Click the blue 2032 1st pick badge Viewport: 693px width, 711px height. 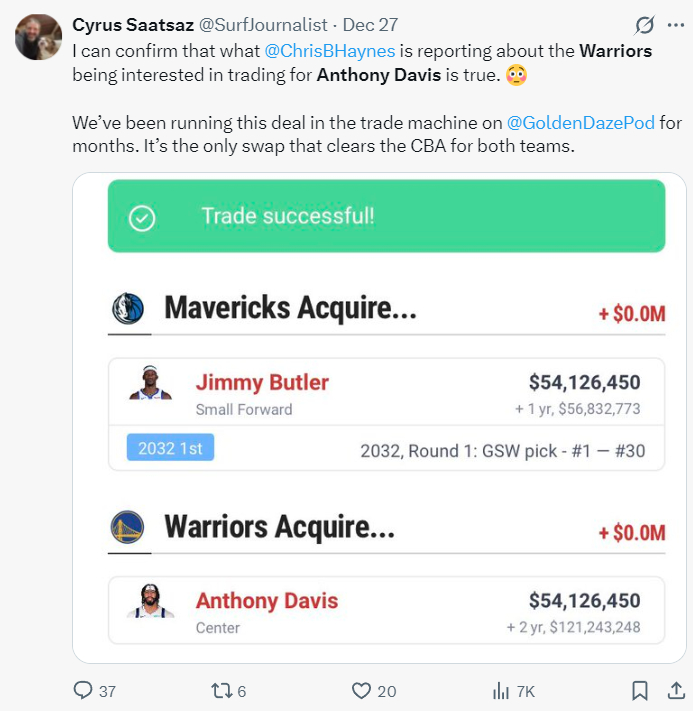(x=170, y=449)
